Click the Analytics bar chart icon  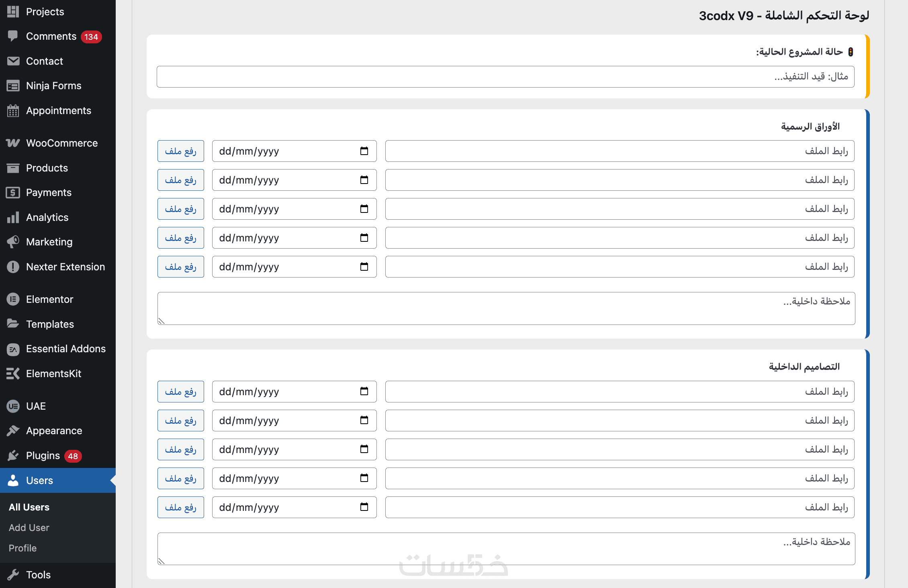13,217
